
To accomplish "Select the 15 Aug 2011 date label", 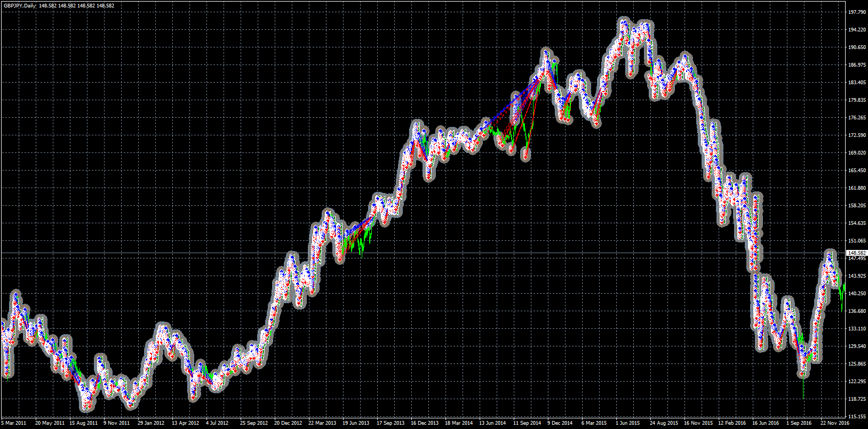I will tap(83, 423).
